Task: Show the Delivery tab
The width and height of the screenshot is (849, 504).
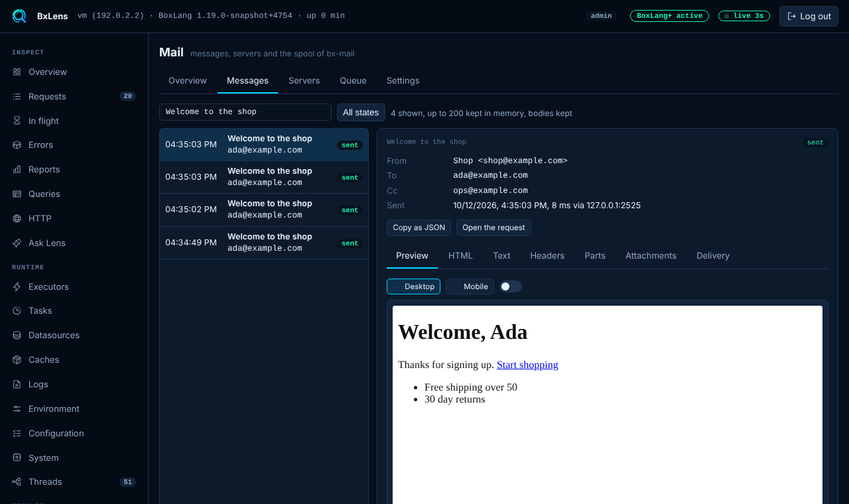Action: 713,255
